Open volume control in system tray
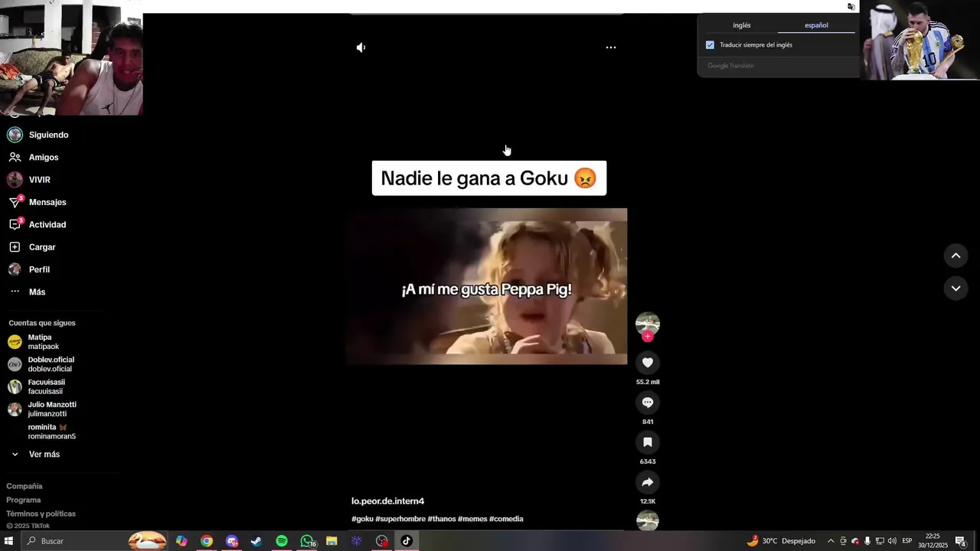 892,541
